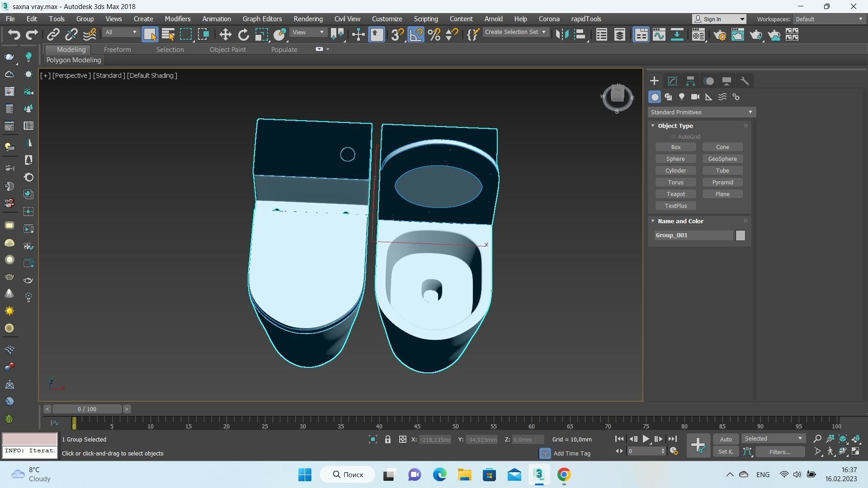868x488 pixels.
Task: Select the Shapes category icon
Action: click(x=668, y=97)
